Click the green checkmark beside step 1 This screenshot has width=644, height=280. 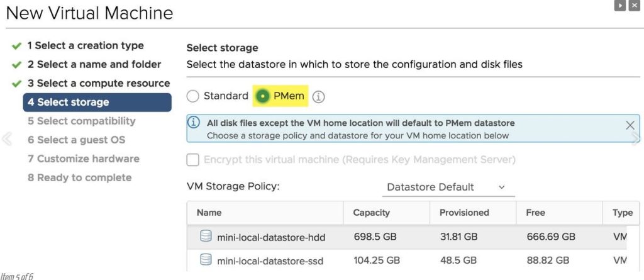pos(16,46)
